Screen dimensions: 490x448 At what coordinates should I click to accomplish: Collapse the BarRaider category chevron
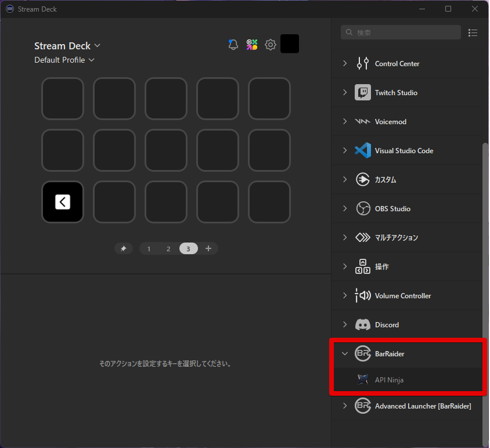[x=345, y=353]
